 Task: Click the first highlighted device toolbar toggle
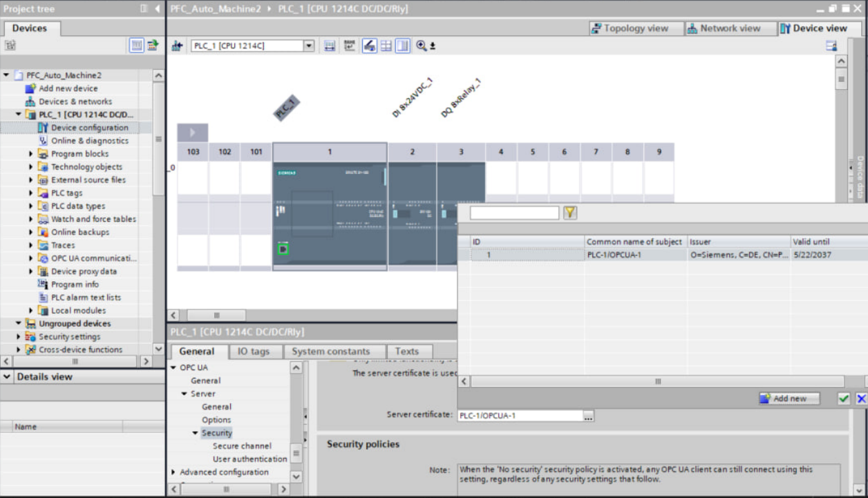tap(370, 46)
